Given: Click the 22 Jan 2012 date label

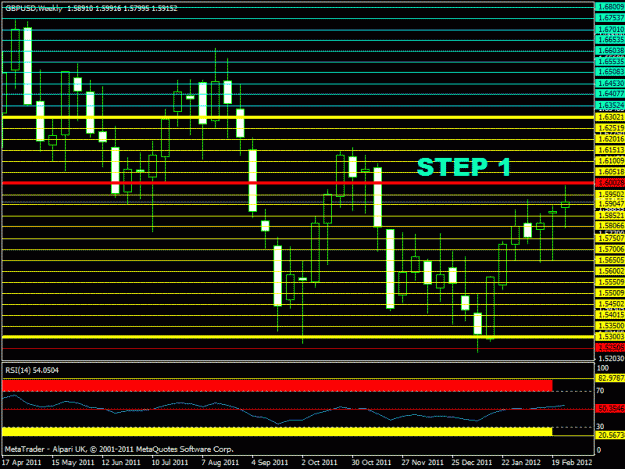Looking at the screenshot, I should click(521, 463).
